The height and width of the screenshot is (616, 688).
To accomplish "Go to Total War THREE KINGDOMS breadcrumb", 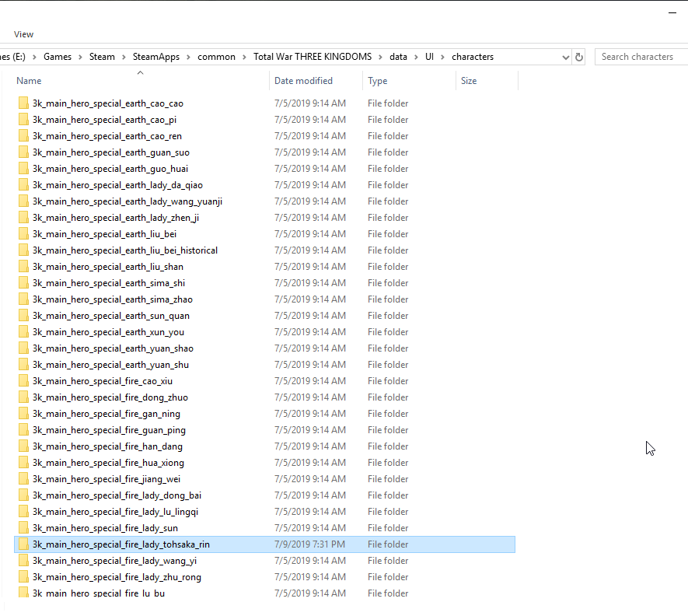I will click(x=313, y=57).
